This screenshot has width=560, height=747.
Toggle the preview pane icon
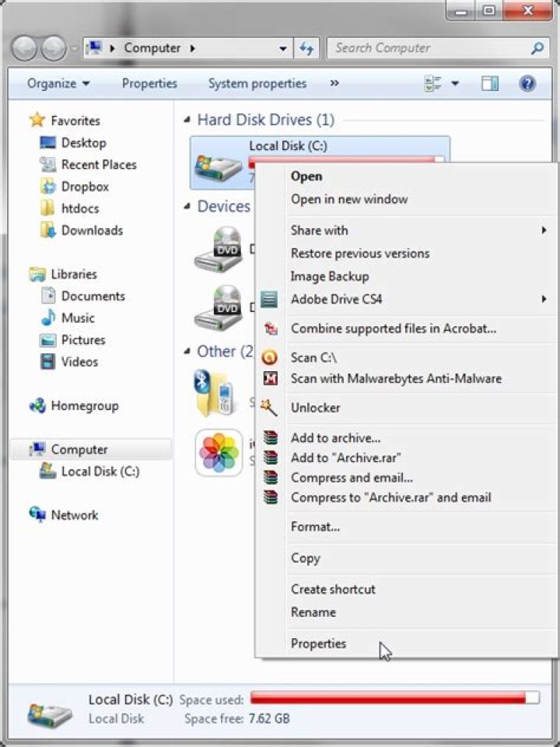[489, 84]
